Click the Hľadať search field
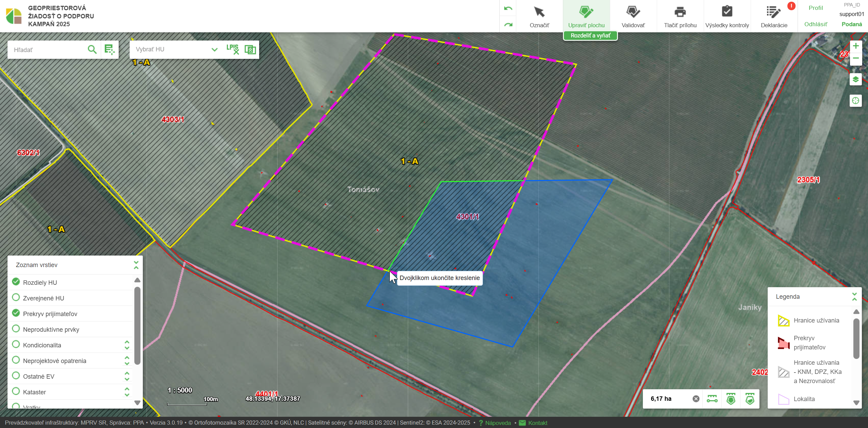868x428 pixels. tap(48, 50)
